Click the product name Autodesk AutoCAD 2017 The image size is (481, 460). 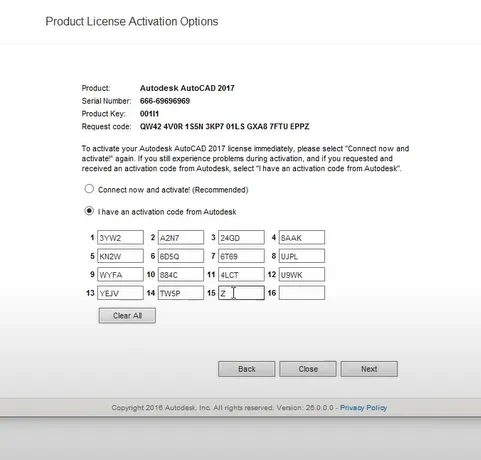[187, 88]
